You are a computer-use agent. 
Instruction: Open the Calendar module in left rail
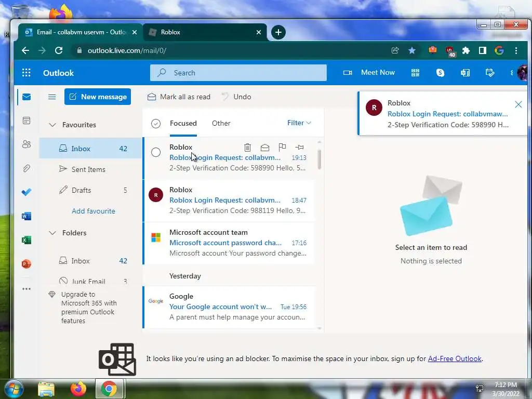click(26, 121)
